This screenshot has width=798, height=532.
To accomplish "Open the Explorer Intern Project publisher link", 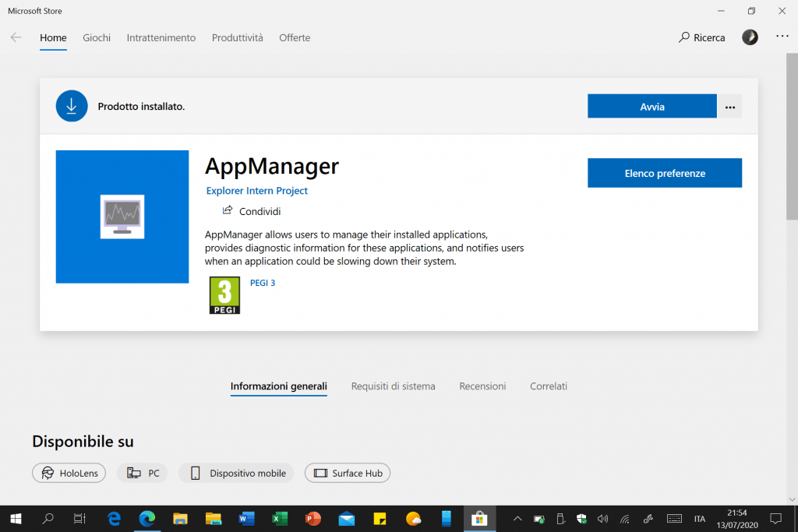I will (x=256, y=191).
